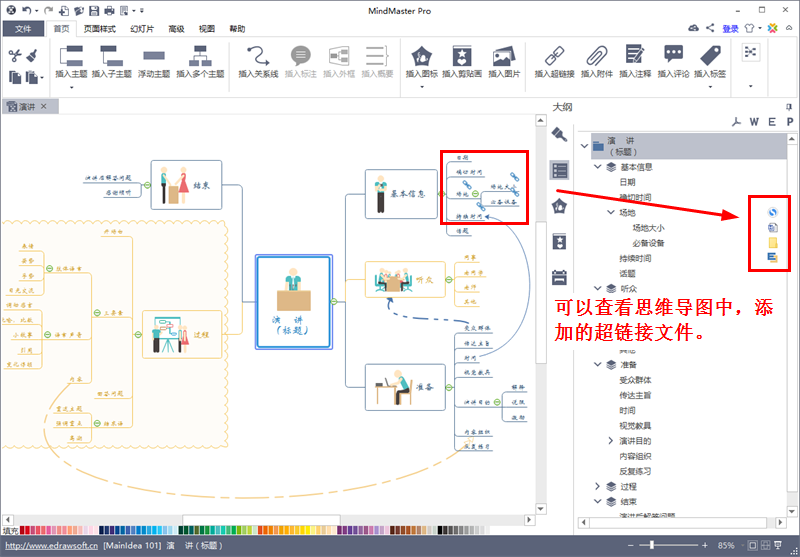Click 插入多个主题 icon

[200, 56]
